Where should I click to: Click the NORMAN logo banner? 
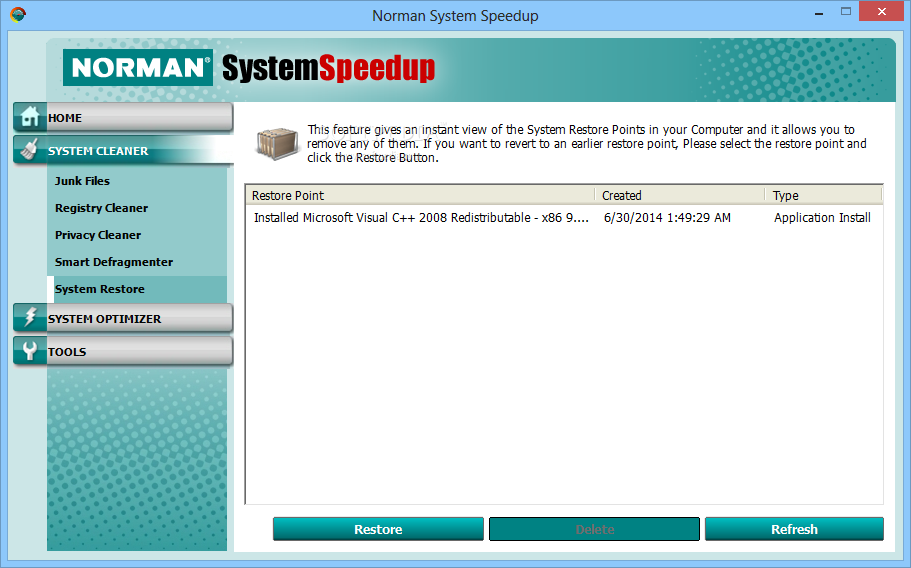coord(138,67)
